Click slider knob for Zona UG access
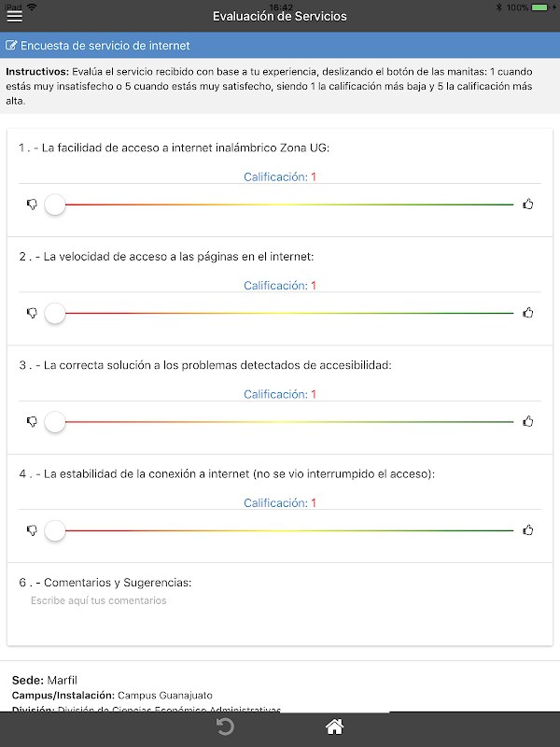560x747 pixels. [x=55, y=204]
